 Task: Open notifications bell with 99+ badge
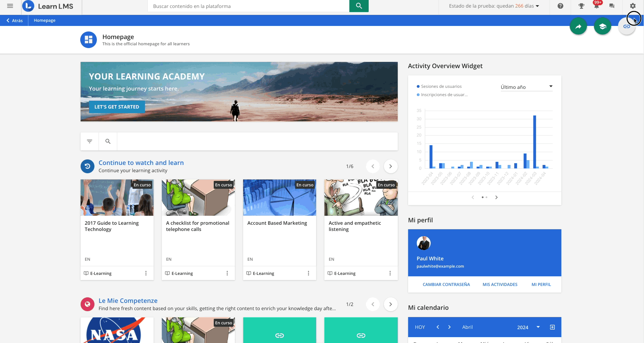click(597, 5)
